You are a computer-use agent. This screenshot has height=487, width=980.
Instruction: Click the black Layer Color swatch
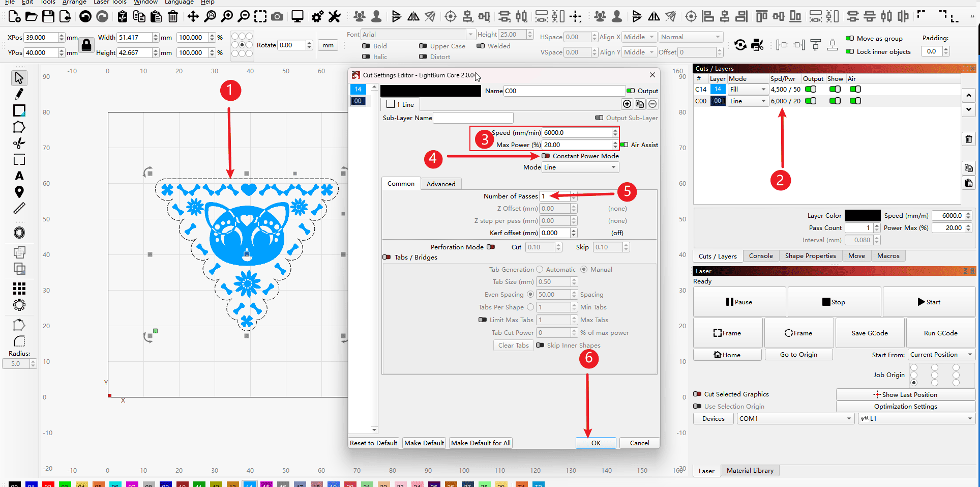click(x=862, y=216)
